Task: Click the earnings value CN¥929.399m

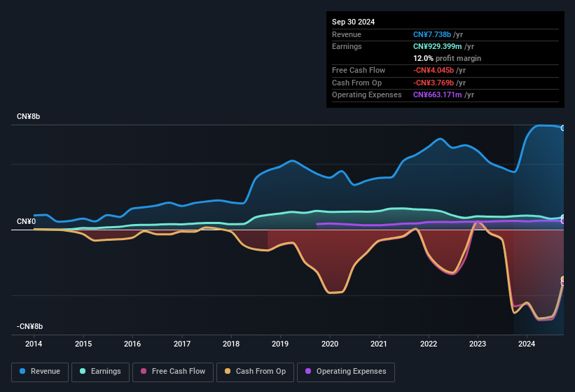Action: tap(438, 46)
